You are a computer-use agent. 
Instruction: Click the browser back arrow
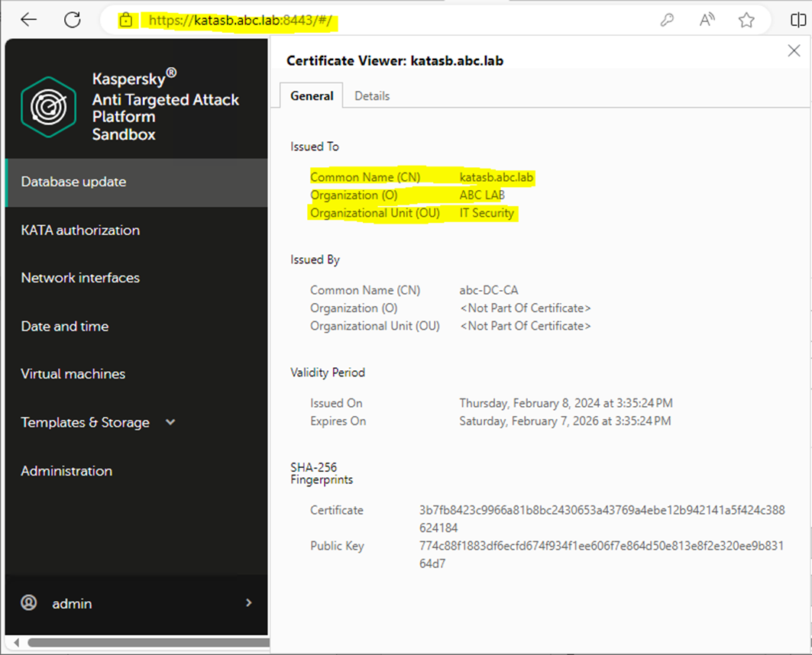(x=29, y=20)
